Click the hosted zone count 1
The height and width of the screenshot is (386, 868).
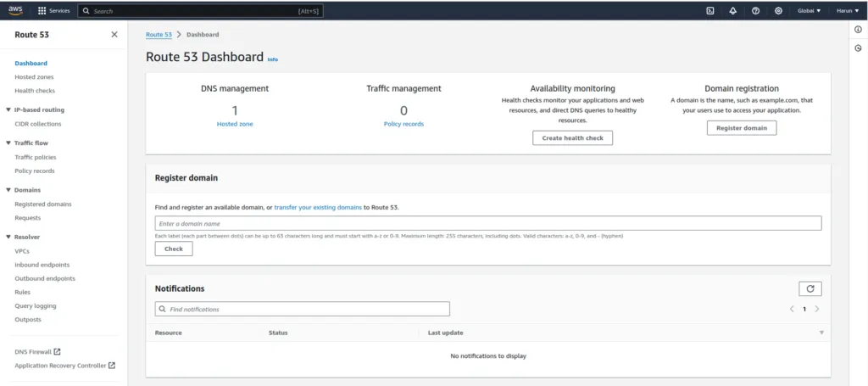[x=235, y=111]
